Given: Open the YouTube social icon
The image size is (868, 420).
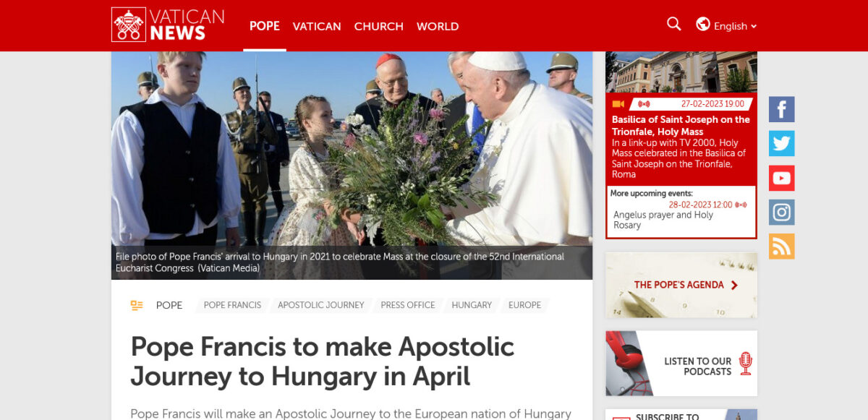Looking at the screenshot, I should click(782, 178).
